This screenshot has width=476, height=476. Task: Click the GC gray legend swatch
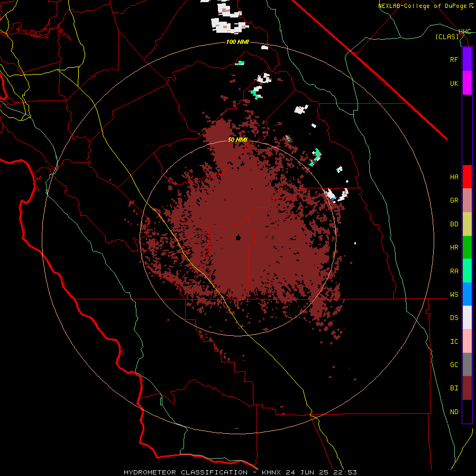click(467, 364)
